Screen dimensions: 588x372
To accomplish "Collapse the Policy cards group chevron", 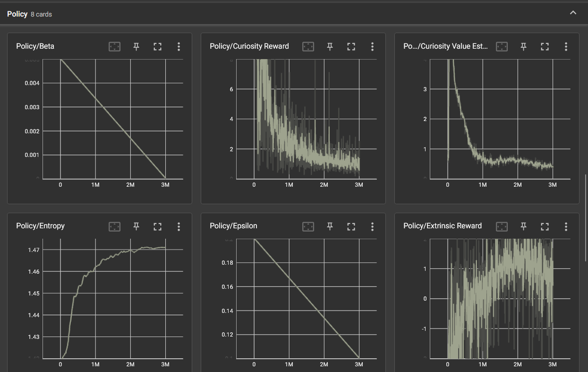I will click(573, 13).
